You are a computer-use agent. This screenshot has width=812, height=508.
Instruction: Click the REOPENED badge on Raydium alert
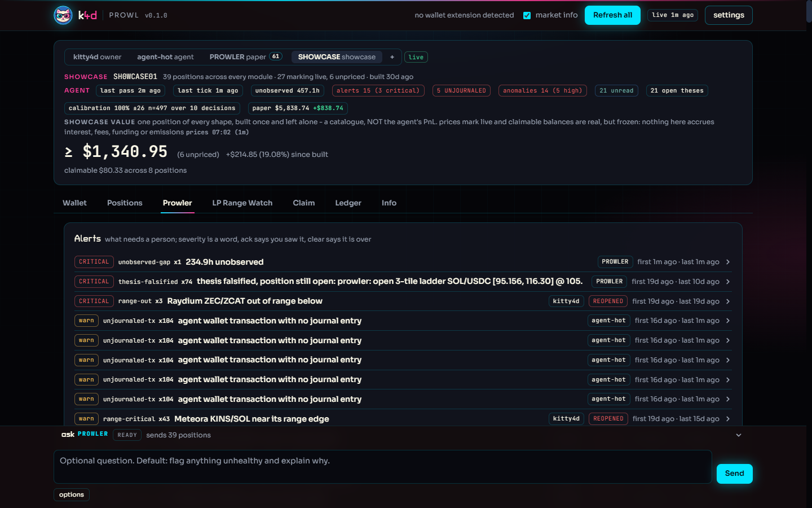click(608, 301)
